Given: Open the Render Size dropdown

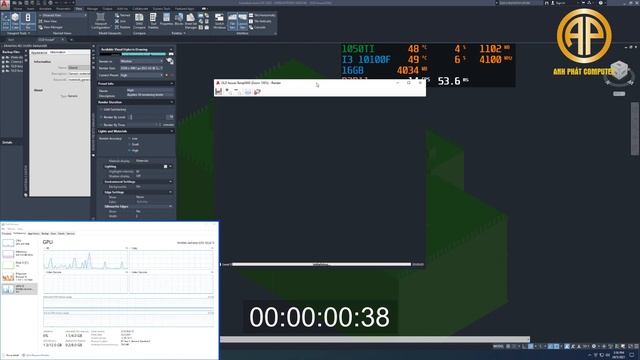Looking at the screenshot, I should pyautogui.click(x=142, y=68).
